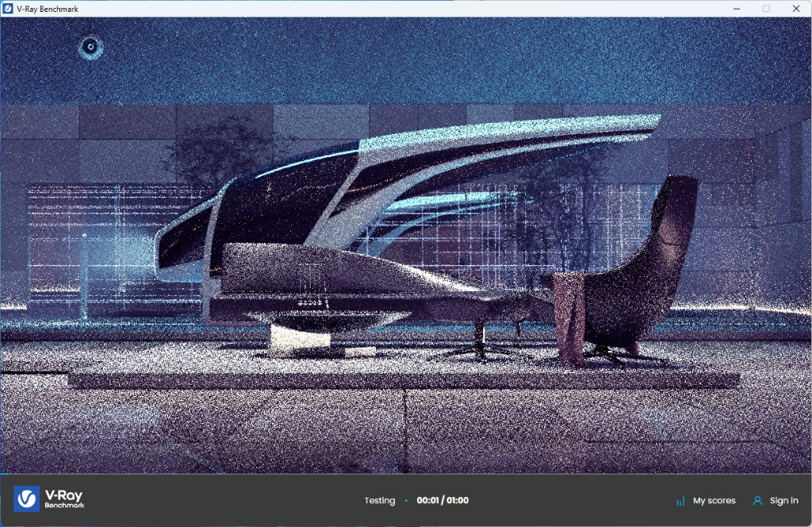
Task: Click the window title text V-Ray Benchmark
Action: (48, 9)
